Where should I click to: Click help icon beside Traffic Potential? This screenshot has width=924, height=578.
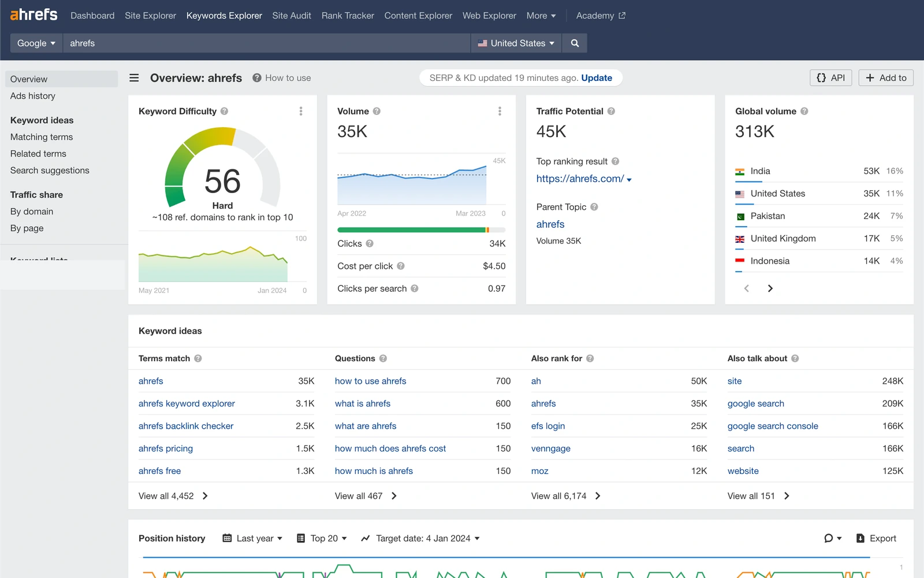pos(611,111)
